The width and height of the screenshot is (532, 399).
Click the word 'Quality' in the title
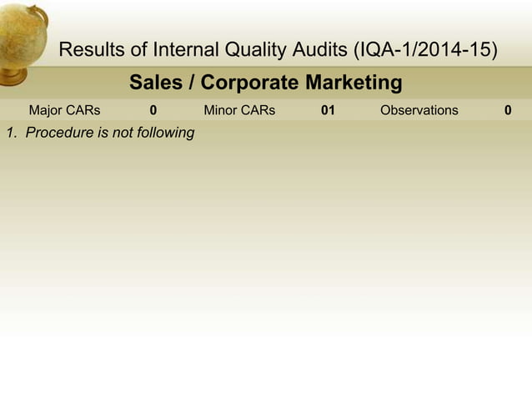[x=256, y=50]
